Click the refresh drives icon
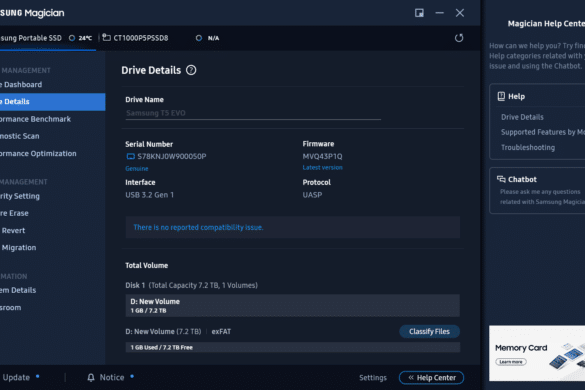Image resolution: width=585 pixels, height=390 pixels. pyautogui.click(x=459, y=38)
